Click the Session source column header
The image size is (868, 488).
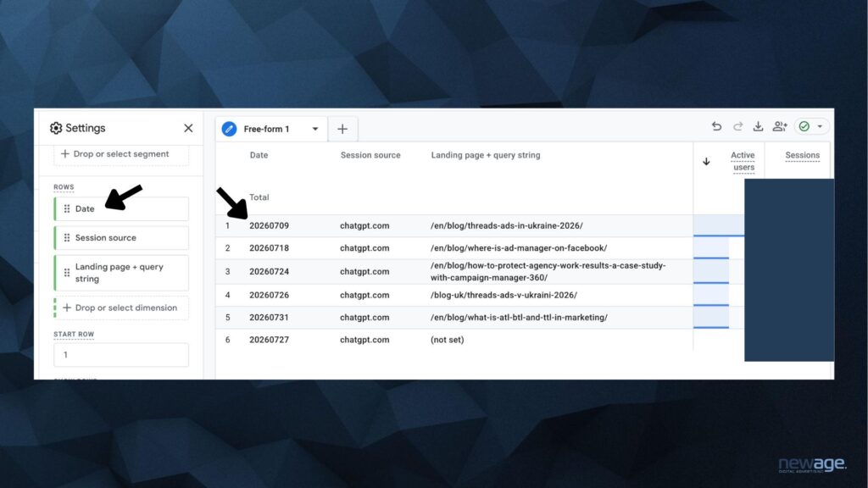(x=370, y=156)
